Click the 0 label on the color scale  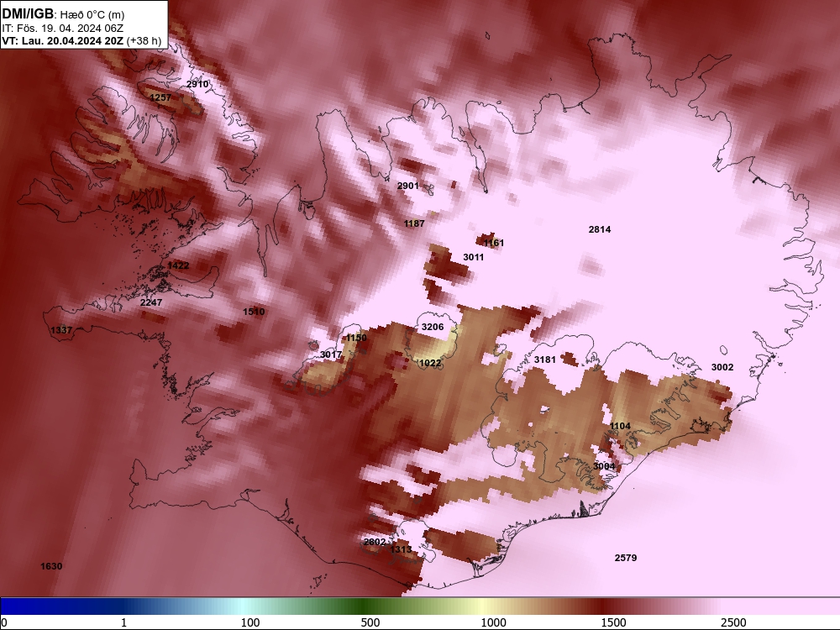[x=4, y=622]
